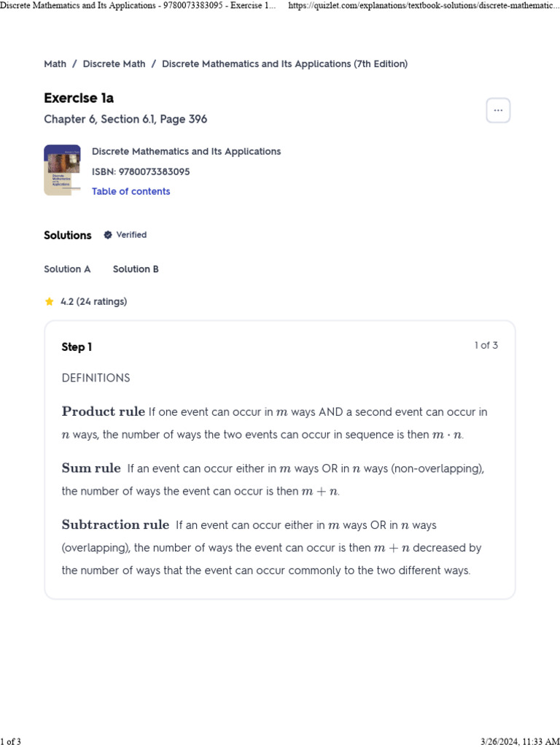Screen dimensions: 560x747
Task: Open the Table of contents link
Action: click(131, 192)
